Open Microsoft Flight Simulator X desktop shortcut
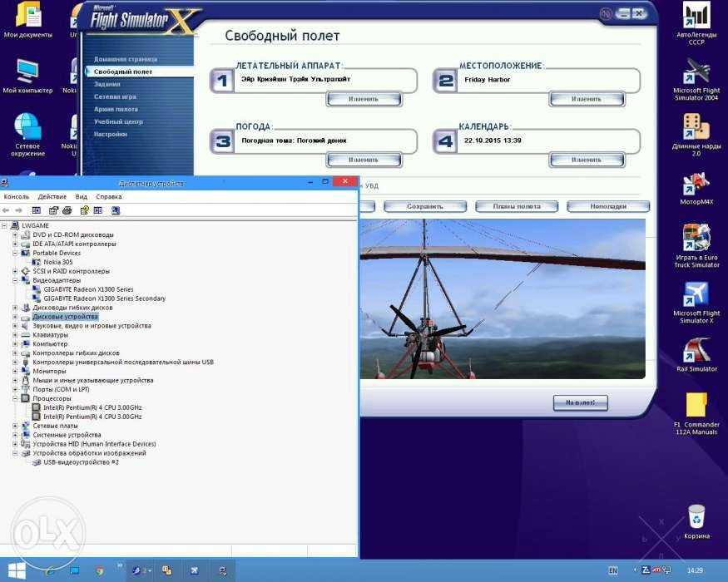 click(x=696, y=302)
